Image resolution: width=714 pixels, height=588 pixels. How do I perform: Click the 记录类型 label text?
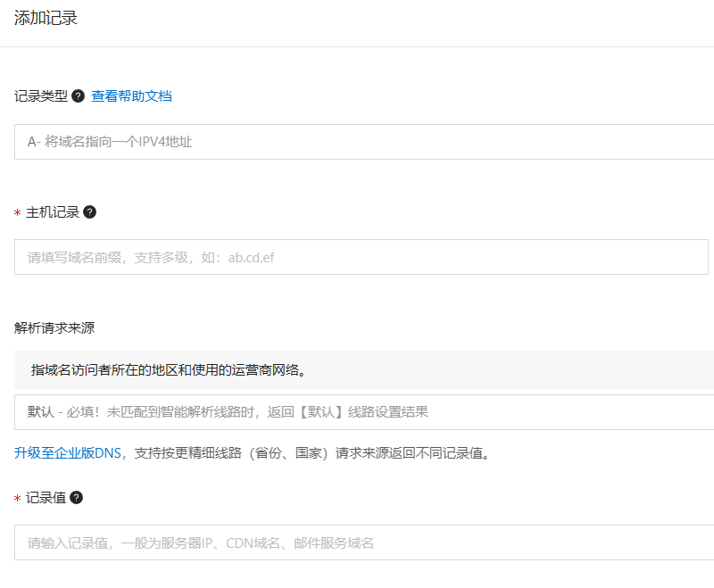pyautogui.click(x=41, y=96)
